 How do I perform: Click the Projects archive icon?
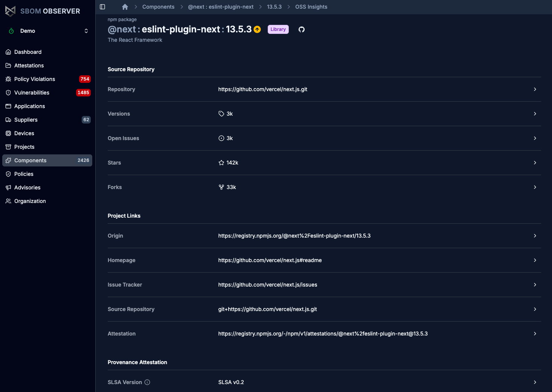(8, 147)
